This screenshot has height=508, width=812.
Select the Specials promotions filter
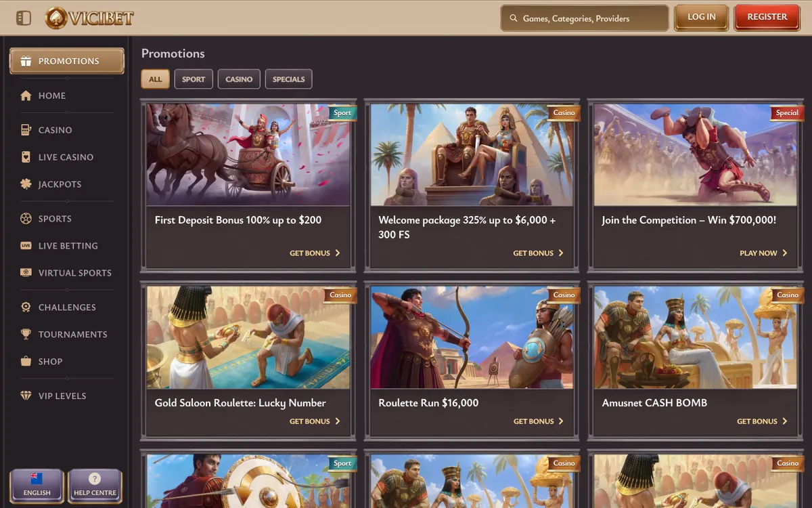click(289, 79)
